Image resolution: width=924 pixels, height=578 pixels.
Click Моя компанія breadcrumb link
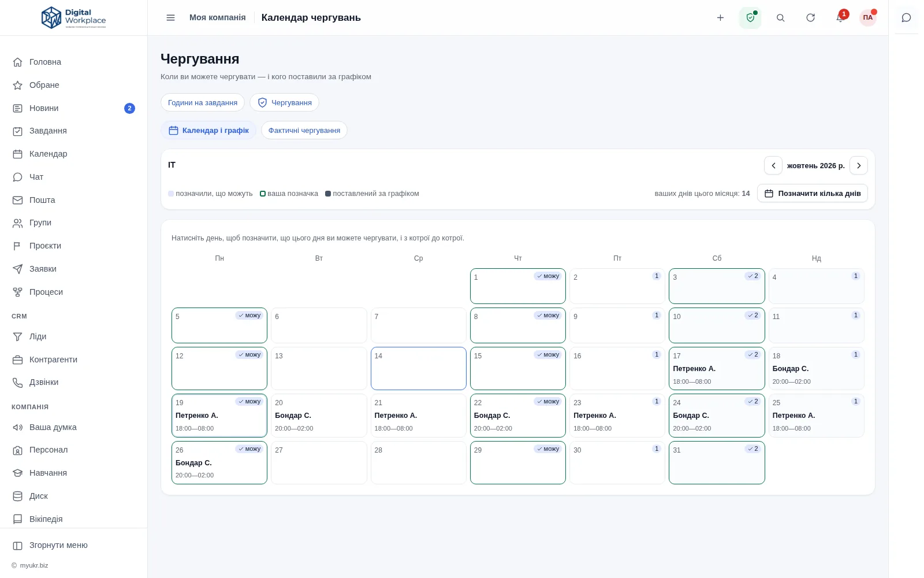coord(218,17)
